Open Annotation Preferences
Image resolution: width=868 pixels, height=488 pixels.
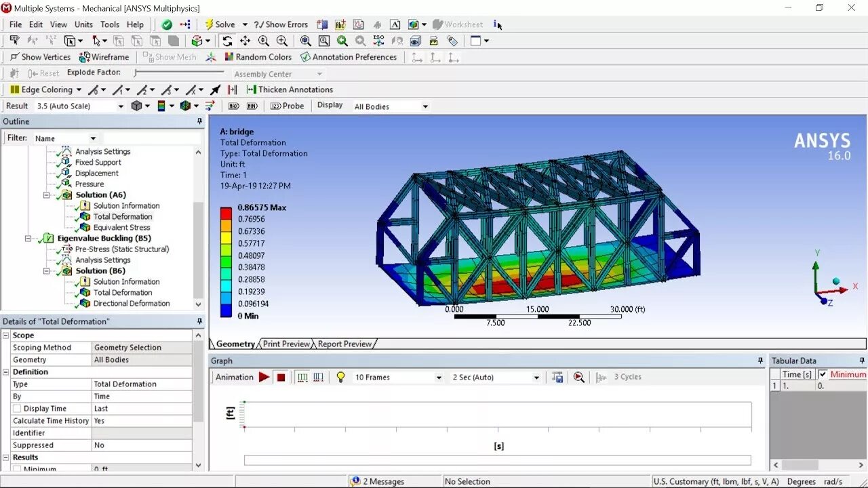[x=349, y=57]
